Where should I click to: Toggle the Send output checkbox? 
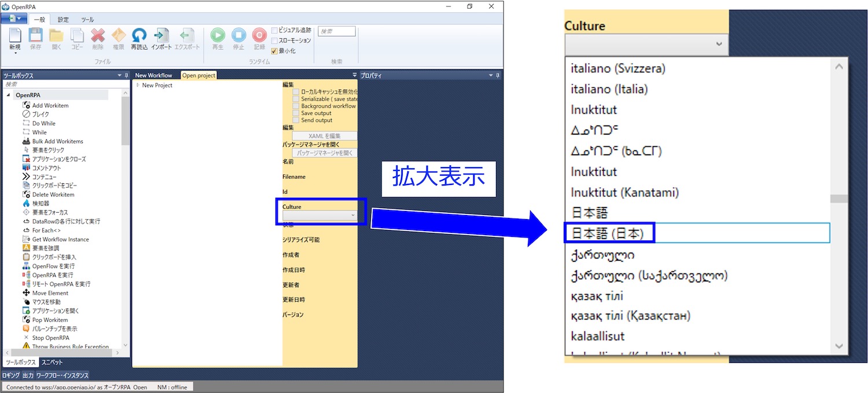296,120
